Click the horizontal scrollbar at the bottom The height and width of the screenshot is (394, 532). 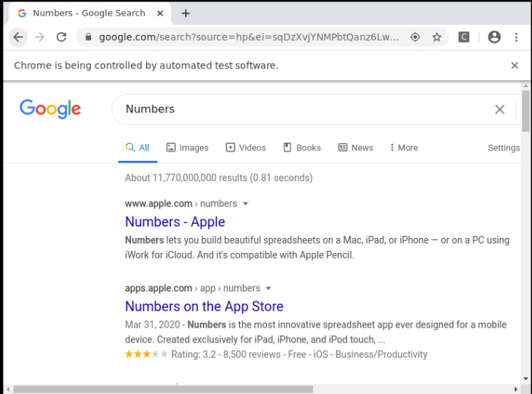point(164,390)
